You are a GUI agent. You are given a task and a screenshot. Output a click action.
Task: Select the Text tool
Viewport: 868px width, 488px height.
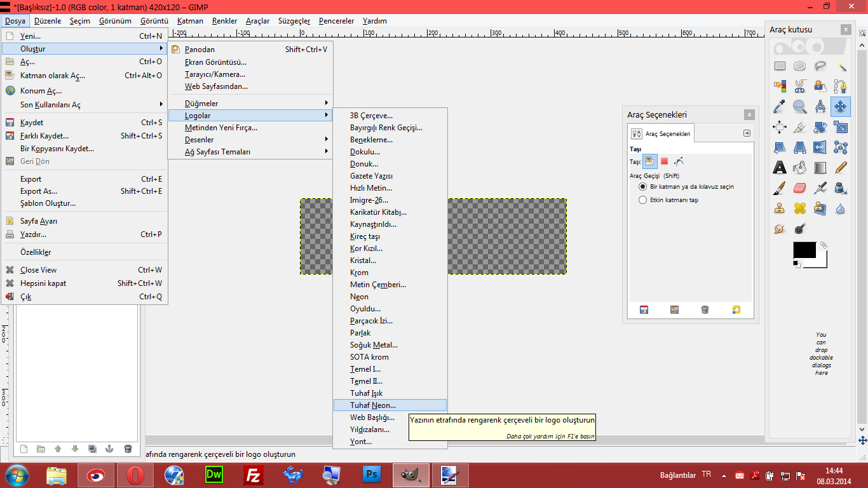[780, 168]
